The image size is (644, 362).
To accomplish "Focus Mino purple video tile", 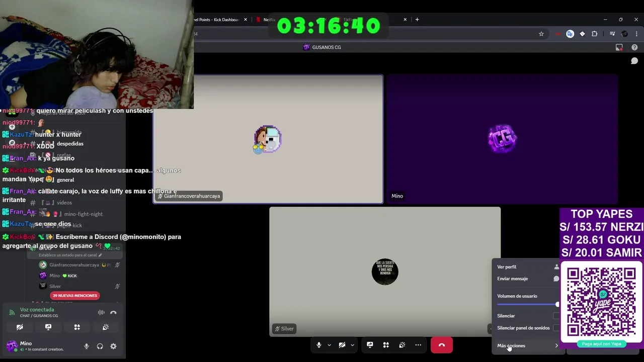I will (502, 139).
